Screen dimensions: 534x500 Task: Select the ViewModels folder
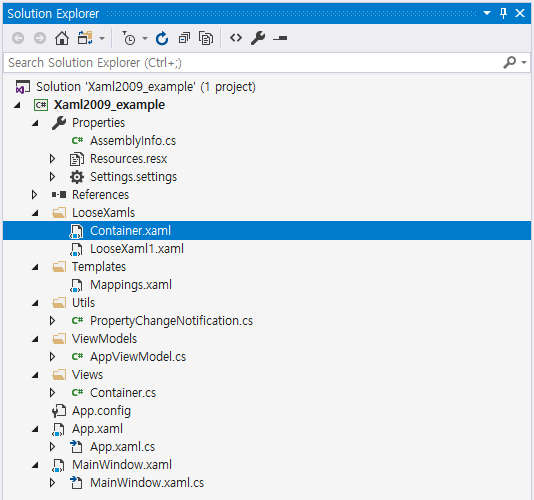(x=104, y=339)
